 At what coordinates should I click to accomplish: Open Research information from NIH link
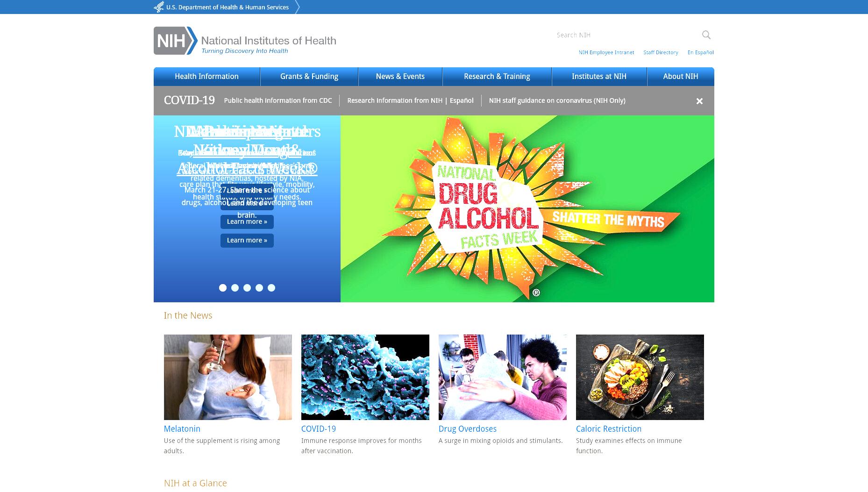pos(395,100)
